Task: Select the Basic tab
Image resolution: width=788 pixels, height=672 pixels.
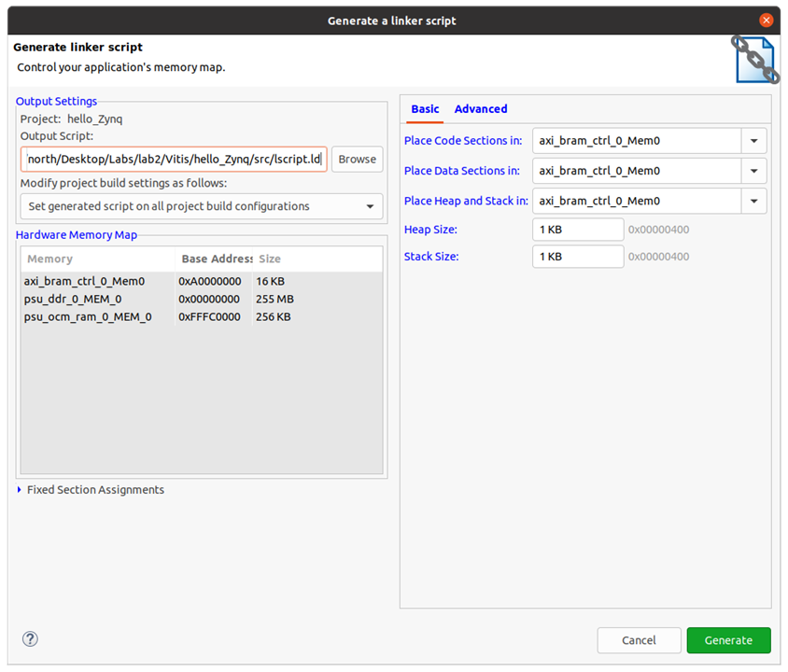Action: [425, 109]
